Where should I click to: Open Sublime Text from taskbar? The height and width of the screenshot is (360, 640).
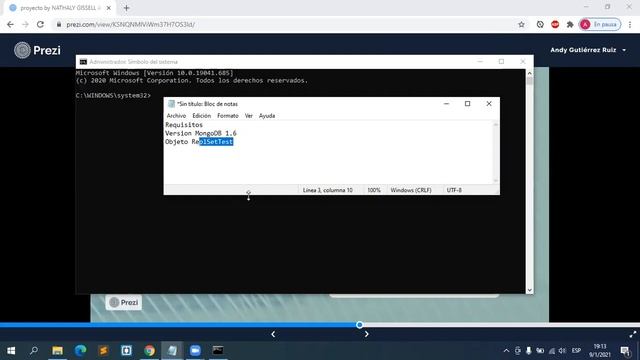(x=103, y=350)
